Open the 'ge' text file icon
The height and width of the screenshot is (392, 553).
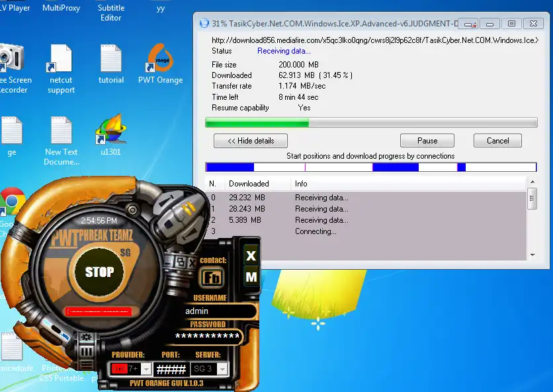coord(12,137)
